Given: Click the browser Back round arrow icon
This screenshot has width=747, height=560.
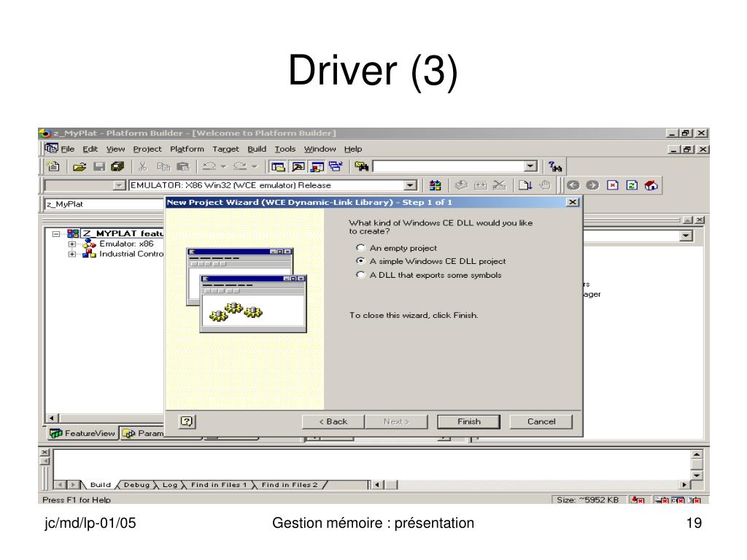Looking at the screenshot, I should pos(573,185).
